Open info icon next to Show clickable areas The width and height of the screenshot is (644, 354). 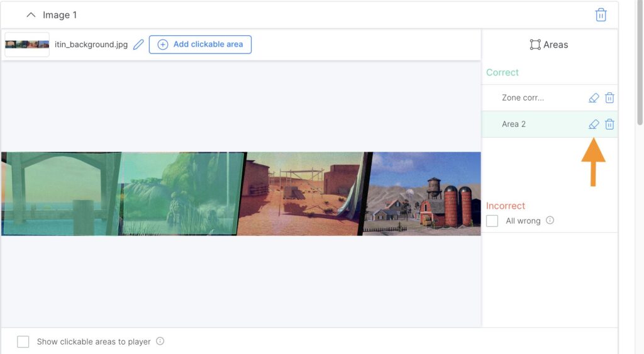pyautogui.click(x=160, y=341)
